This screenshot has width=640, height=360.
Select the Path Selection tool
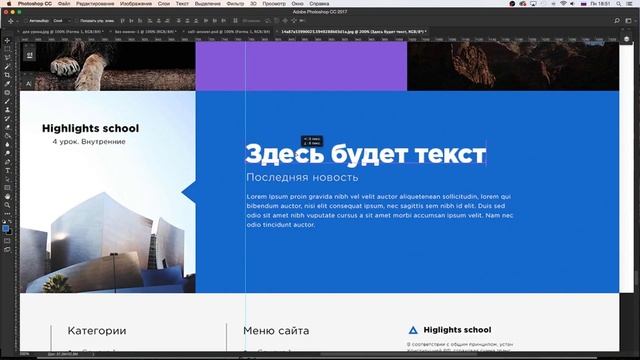pyautogui.click(x=7, y=179)
